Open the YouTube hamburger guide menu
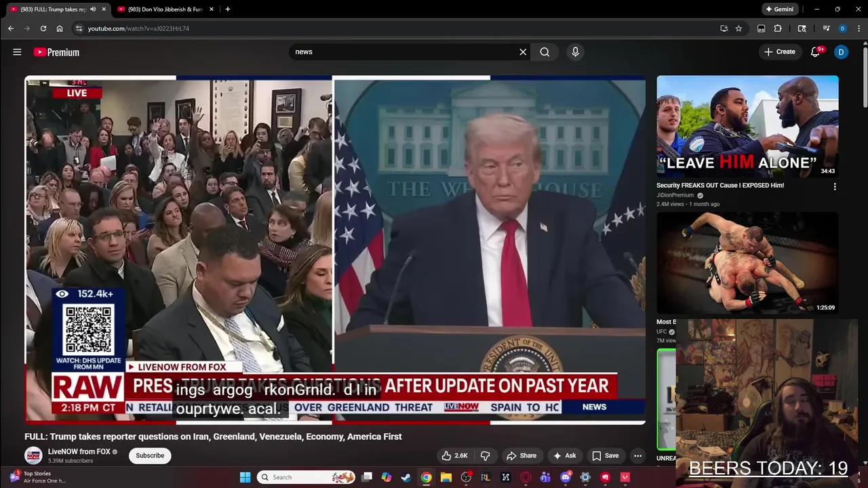 [x=17, y=52]
